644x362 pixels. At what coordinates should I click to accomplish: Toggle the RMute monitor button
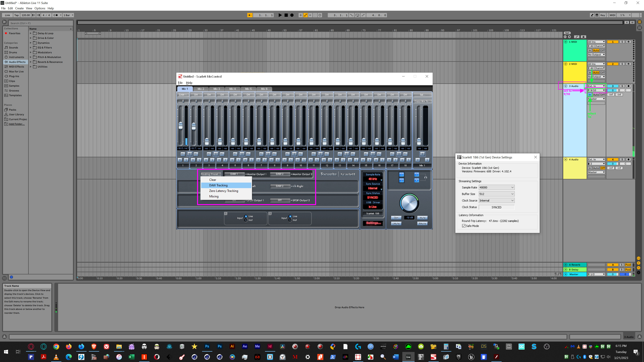pyautogui.click(x=422, y=224)
